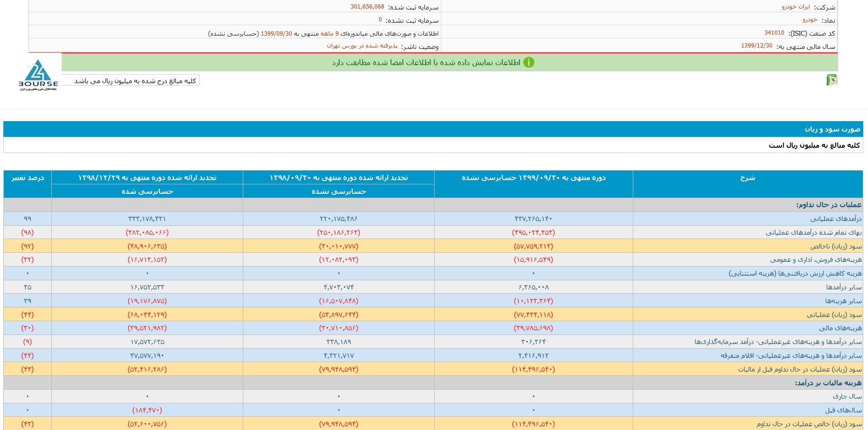Click the هزینه‌های فروش، اداری و عمومی label

tap(816, 259)
